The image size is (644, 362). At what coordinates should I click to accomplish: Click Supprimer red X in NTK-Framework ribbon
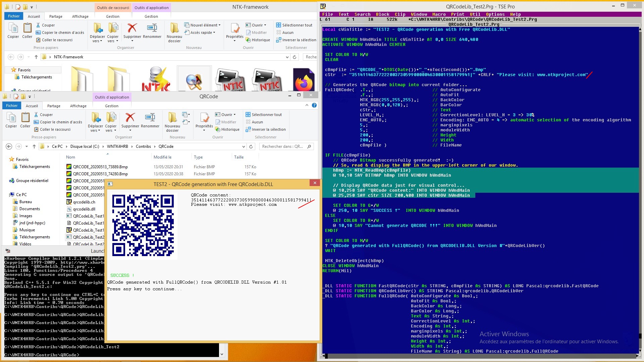coord(132,31)
